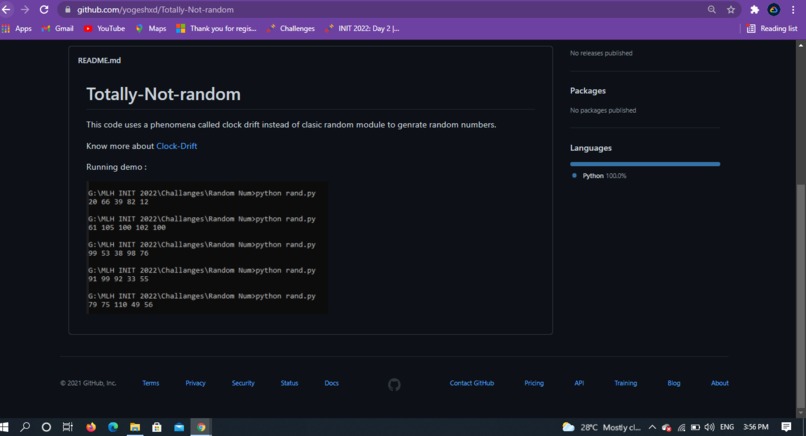Click the GitHub Octocat footer logo

pyautogui.click(x=394, y=385)
